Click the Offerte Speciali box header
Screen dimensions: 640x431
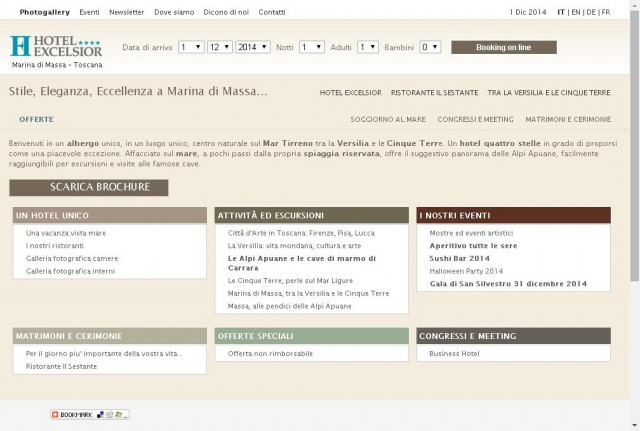point(312,336)
